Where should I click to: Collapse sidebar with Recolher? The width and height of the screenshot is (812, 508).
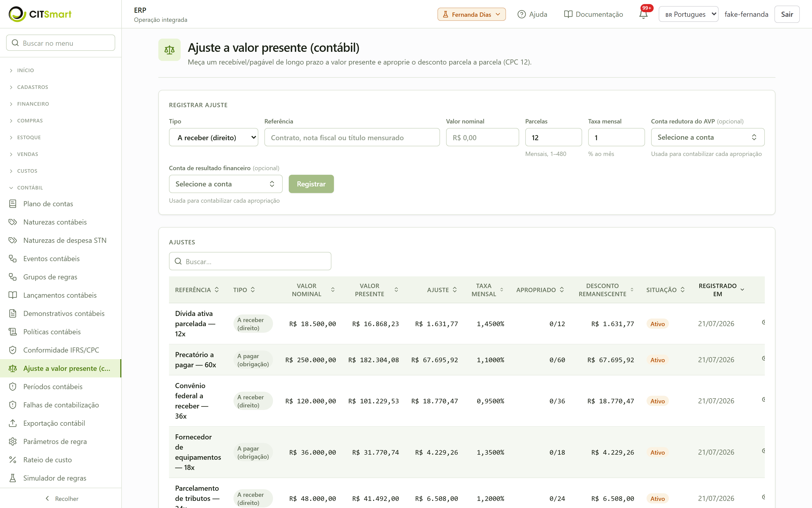(x=62, y=498)
